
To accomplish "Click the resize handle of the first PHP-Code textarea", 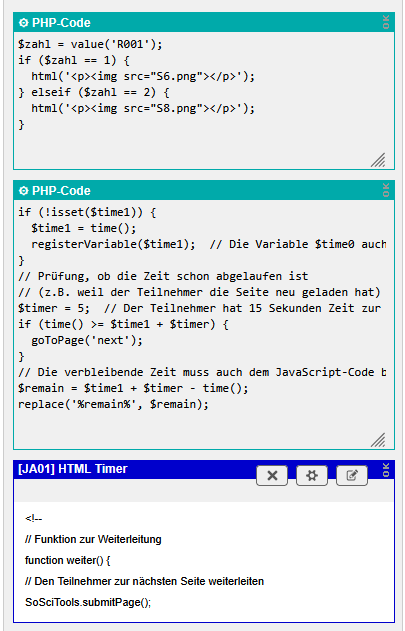I will pyautogui.click(x=378, y=160).
